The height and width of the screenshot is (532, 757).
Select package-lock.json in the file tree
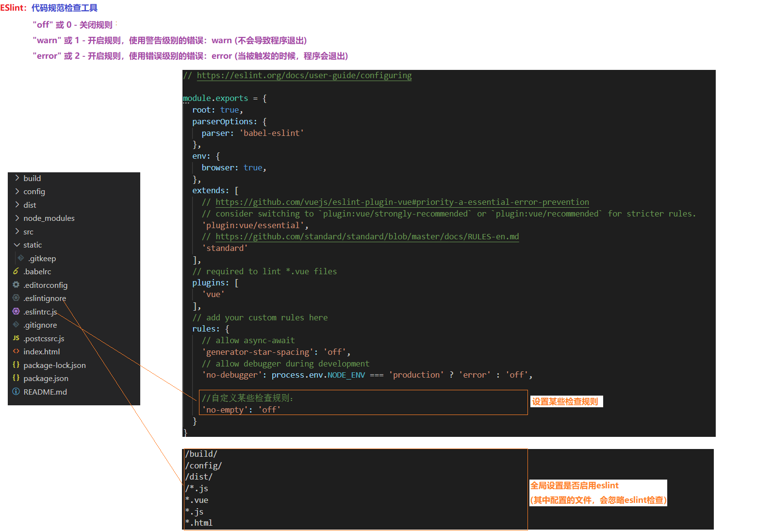point(54,365)
